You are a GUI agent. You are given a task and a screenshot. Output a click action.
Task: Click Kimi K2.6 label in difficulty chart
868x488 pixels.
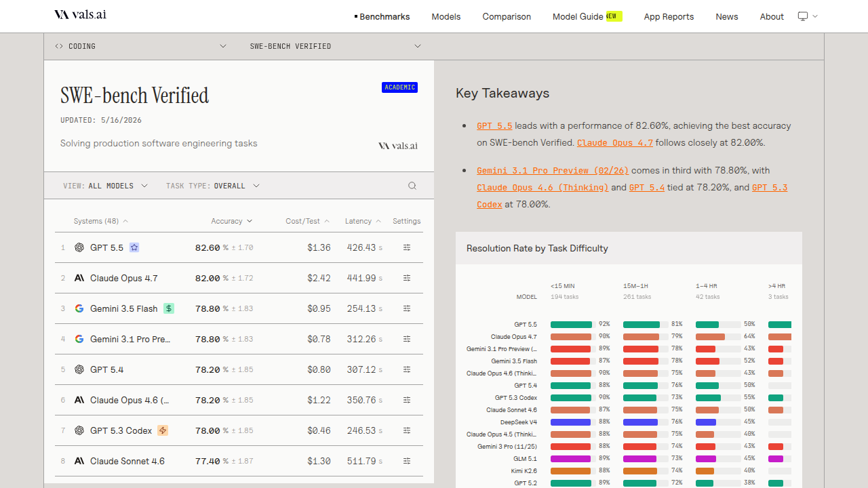(x=524, y=471)
